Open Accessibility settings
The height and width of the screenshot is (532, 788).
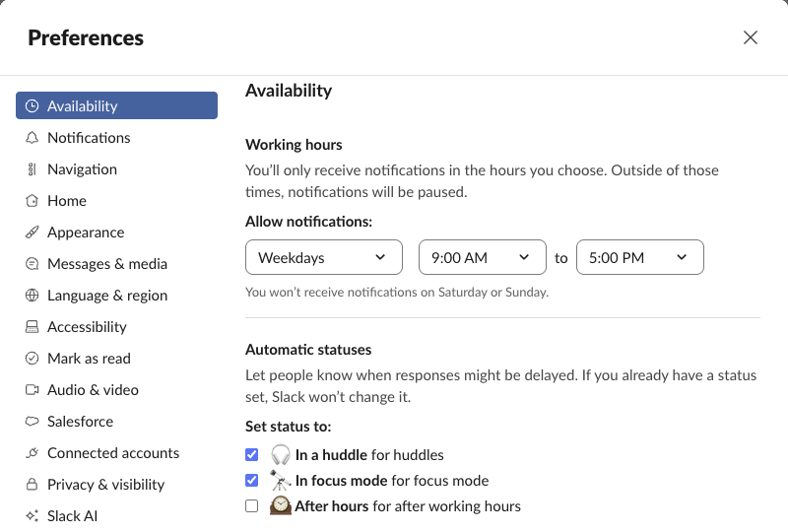pyautogui.click(x=116, y=327)
